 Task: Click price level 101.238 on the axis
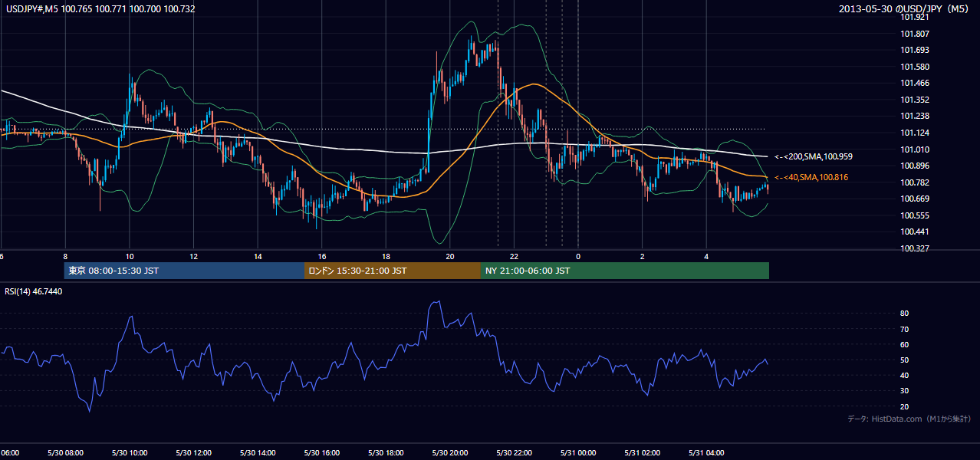tap(914, 116)
